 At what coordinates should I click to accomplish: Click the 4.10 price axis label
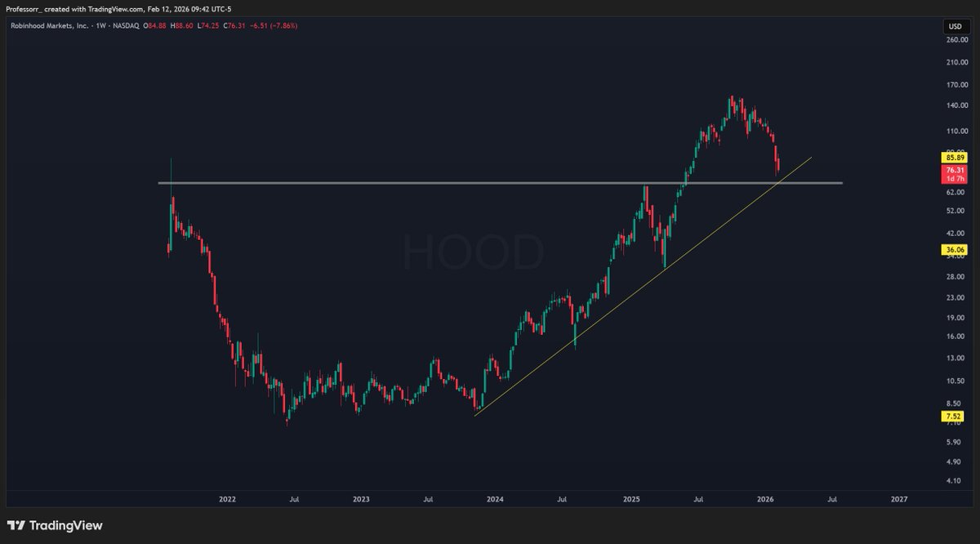click(954, 481)
